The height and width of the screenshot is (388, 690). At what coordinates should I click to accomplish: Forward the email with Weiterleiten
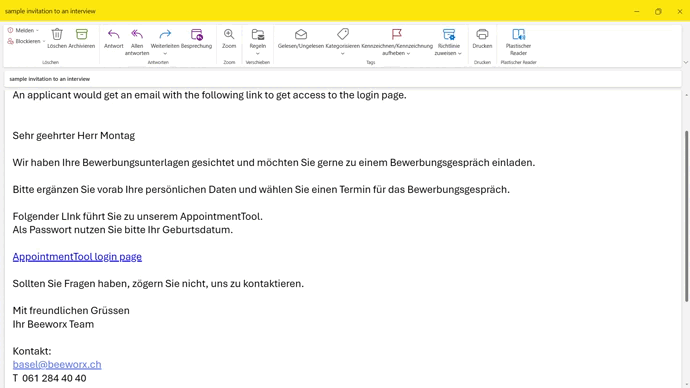pyautogui.click(x=165, y=38)
